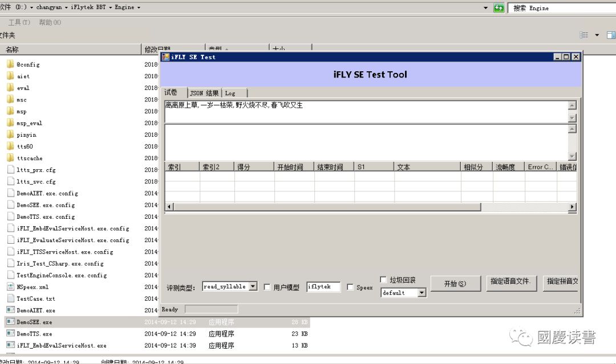This screenshot has height=364, width=616.
Task: Click the change view icon in Explorer
Action: (584, 35)
